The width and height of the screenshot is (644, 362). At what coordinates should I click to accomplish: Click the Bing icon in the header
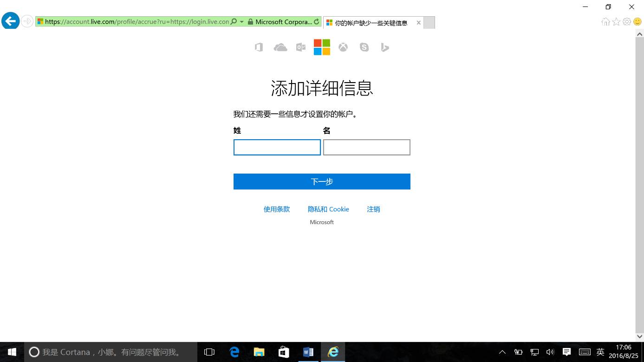385,47
